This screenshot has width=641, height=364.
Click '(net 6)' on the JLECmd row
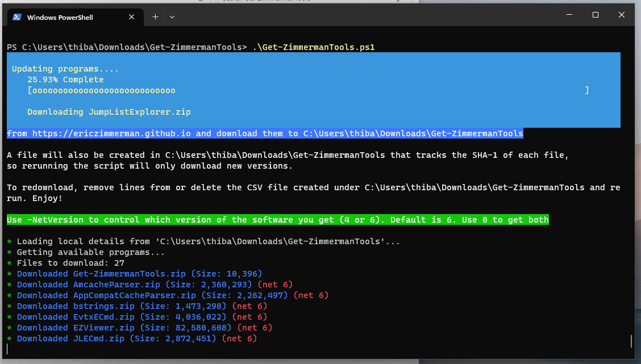pos(240,338)
